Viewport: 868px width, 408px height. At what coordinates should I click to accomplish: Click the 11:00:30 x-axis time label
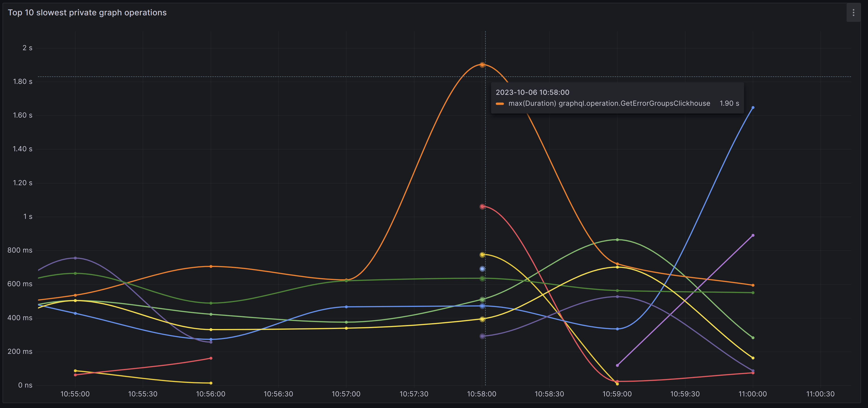pyautogui.click(x=820, y=394)
